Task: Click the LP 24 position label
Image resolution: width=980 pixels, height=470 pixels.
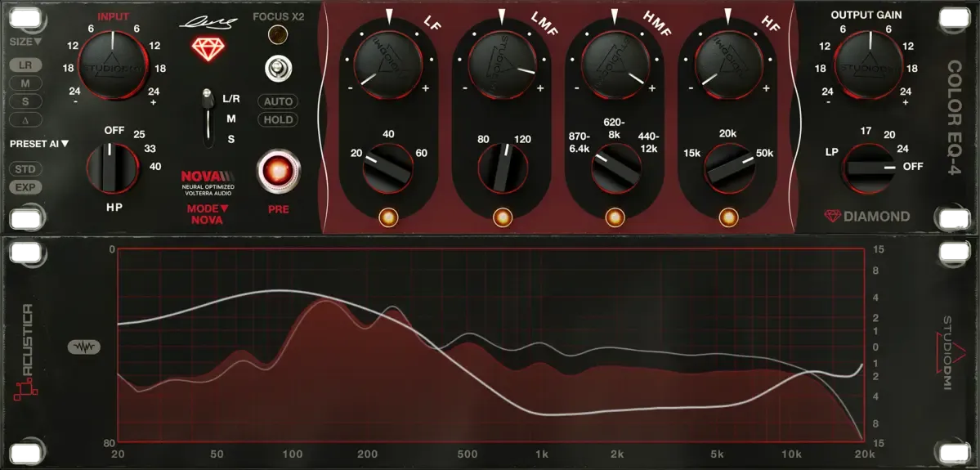Action: click(902, 149)
